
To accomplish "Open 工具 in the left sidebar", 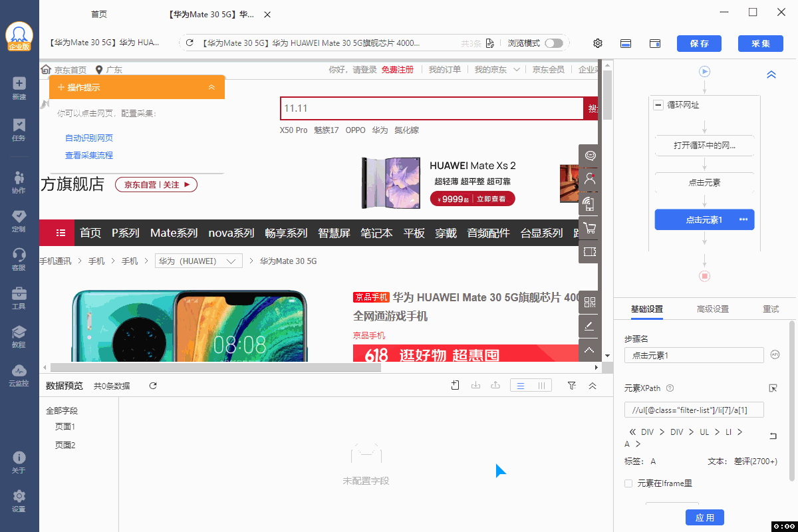I will pyautogui.click(x=19, y=297).
